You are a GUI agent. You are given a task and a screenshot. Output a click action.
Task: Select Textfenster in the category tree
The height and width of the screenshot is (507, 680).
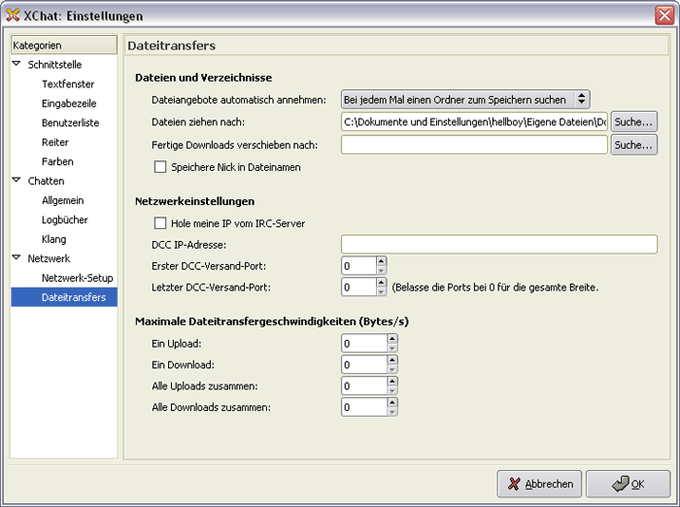tap(68, 84)
